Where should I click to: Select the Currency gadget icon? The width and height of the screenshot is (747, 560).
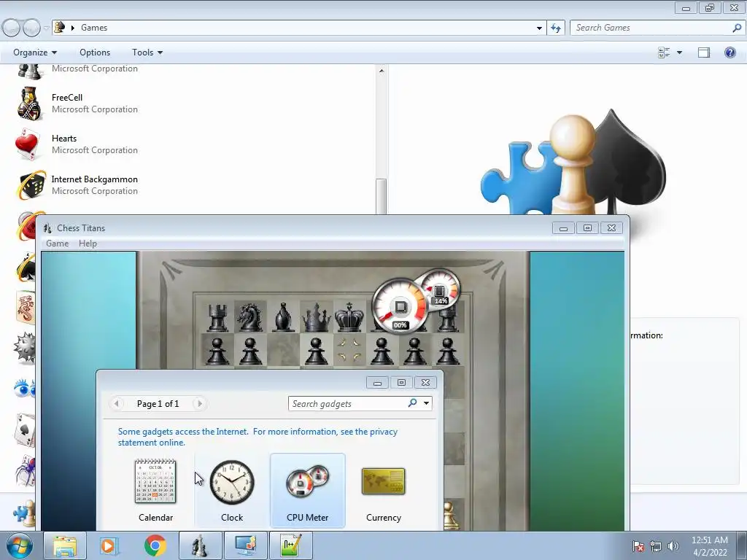click(384, 481)
